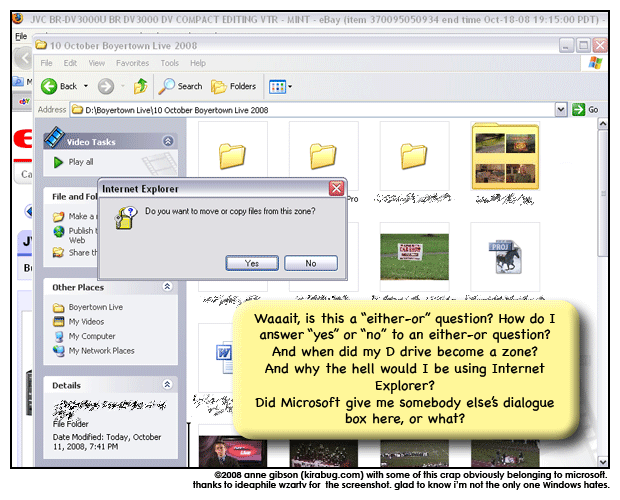The height and width of the screenshot is (500, 620).
Task: Open the My Network Places link
Action: pyautogui.click(x=102, y=351)
